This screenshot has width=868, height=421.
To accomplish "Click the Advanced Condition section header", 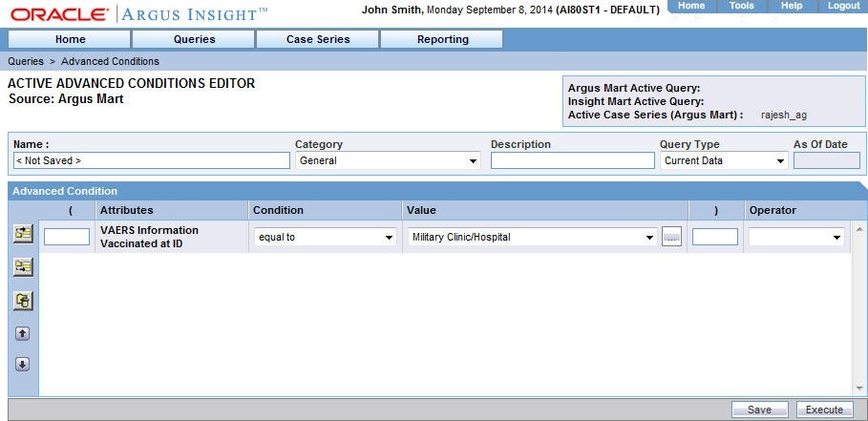I will click(65, 192).
